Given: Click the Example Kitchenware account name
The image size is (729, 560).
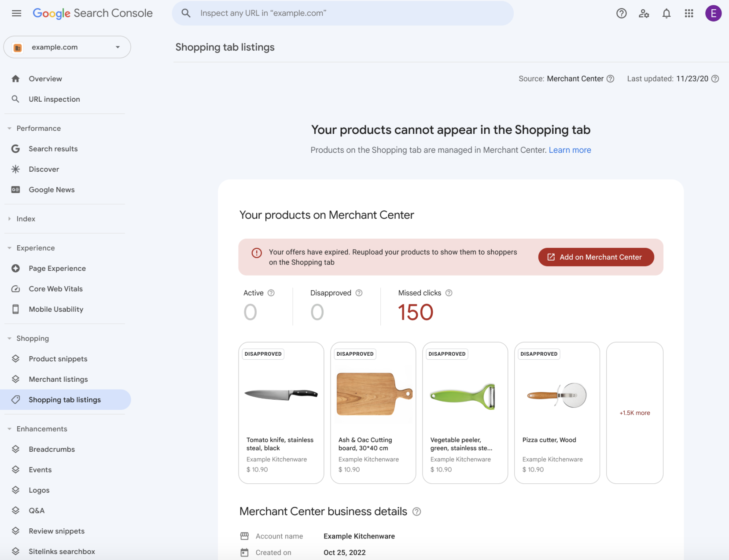Looking at the screenshot, I should [x=359, y=536].
